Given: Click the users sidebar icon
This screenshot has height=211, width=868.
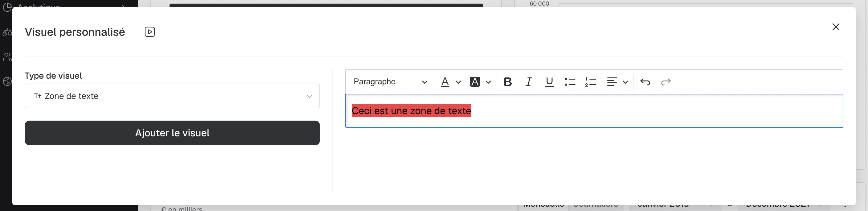Looking at the screenshot, I should click(7, 57).
